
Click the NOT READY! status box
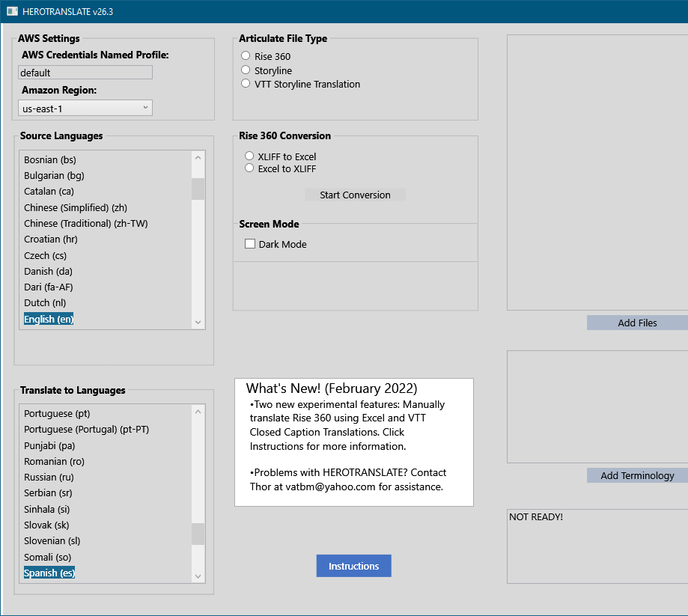597,546
